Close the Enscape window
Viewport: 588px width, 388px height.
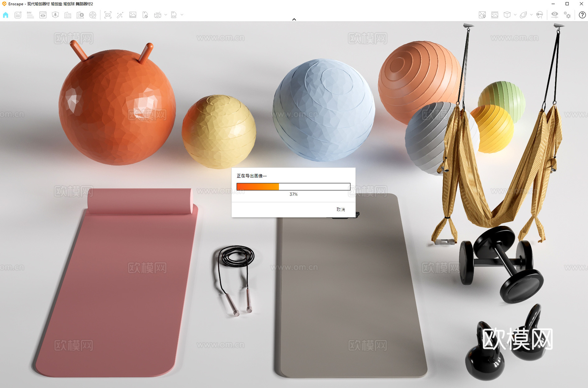click(x=581, y=4)
